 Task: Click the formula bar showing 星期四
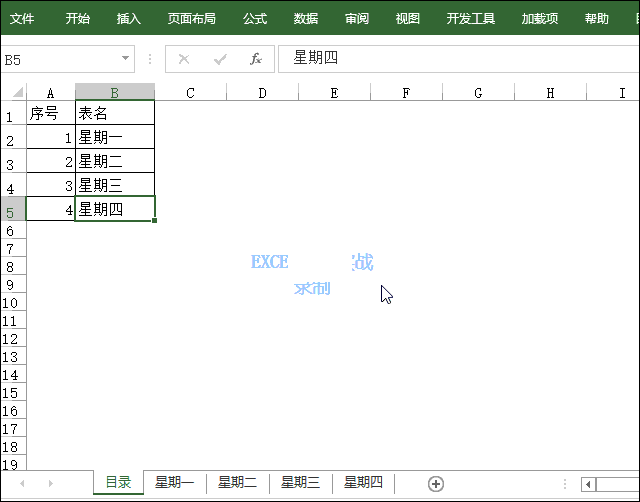459,59
